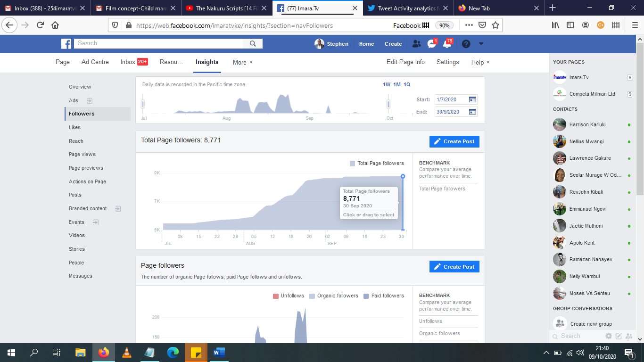Image resolution: width=644 pixels, height=362 pixels.
Task: Click the left date range slider handle
Action: 143,104
